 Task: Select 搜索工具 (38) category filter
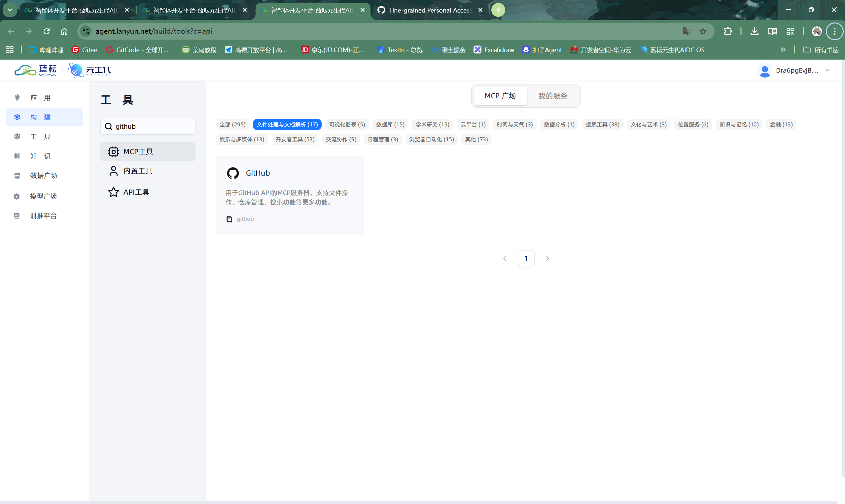click(x=602, y=125)
